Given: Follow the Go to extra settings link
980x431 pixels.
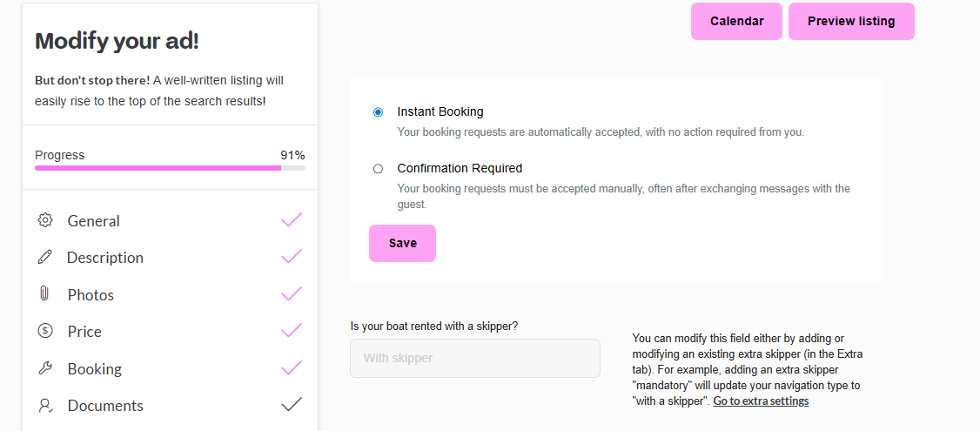Looking at the screenshot, I should [x=761, y=401].
